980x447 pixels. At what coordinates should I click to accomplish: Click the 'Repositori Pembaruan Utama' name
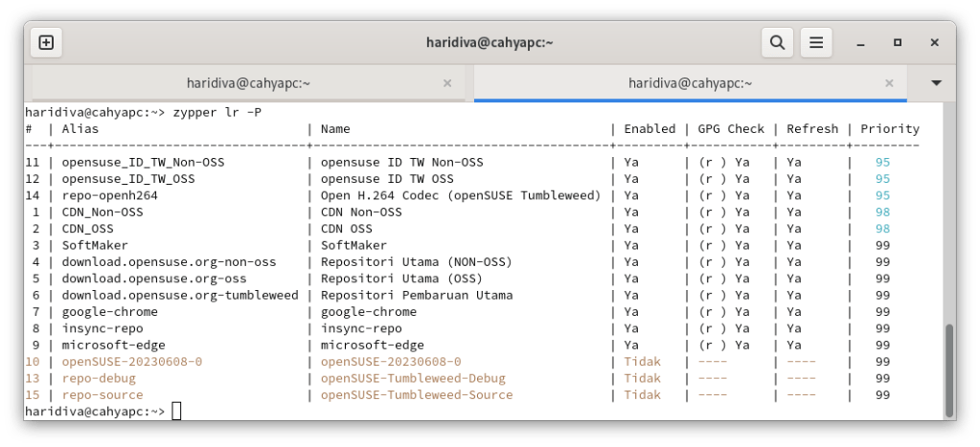(416, 295)
